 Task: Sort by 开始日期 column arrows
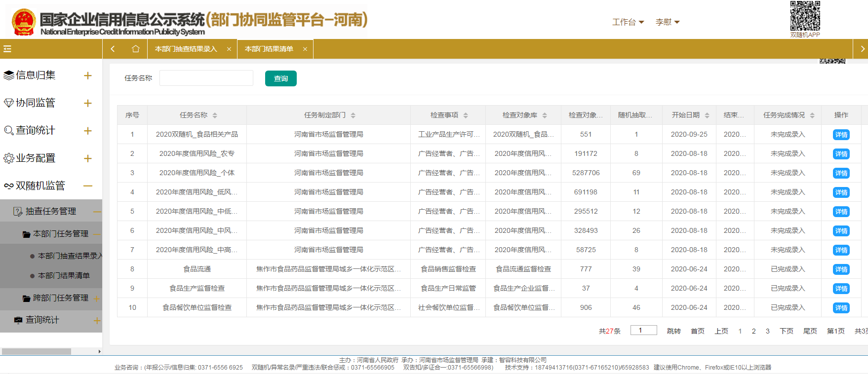[707, 115]
